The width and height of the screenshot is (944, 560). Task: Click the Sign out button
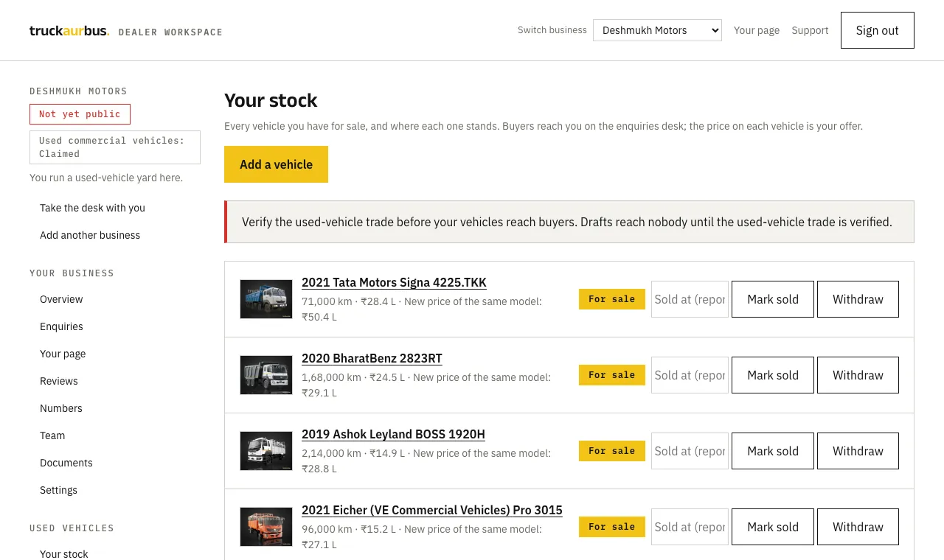point(878,30)
